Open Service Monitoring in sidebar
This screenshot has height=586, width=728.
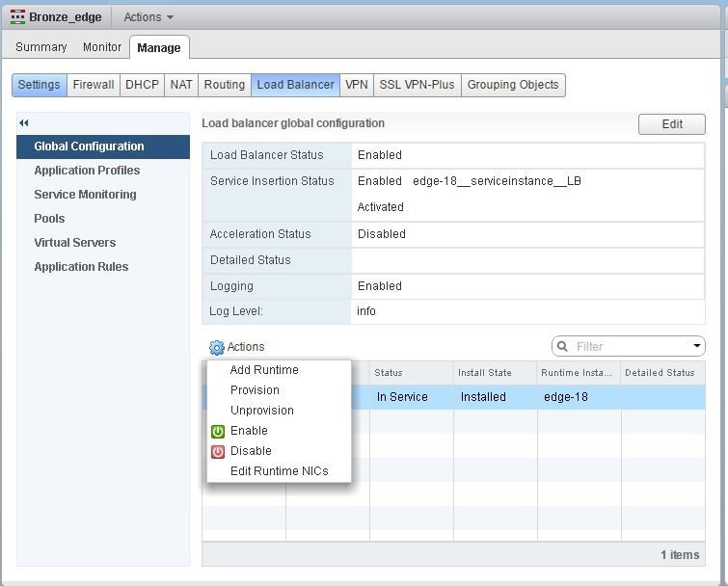tap(86, 195)
